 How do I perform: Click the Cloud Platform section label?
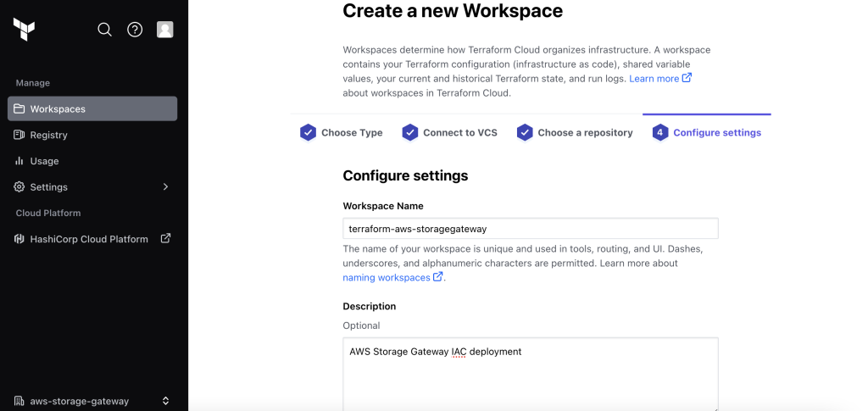pyautogui.click(x=48, y=213)
